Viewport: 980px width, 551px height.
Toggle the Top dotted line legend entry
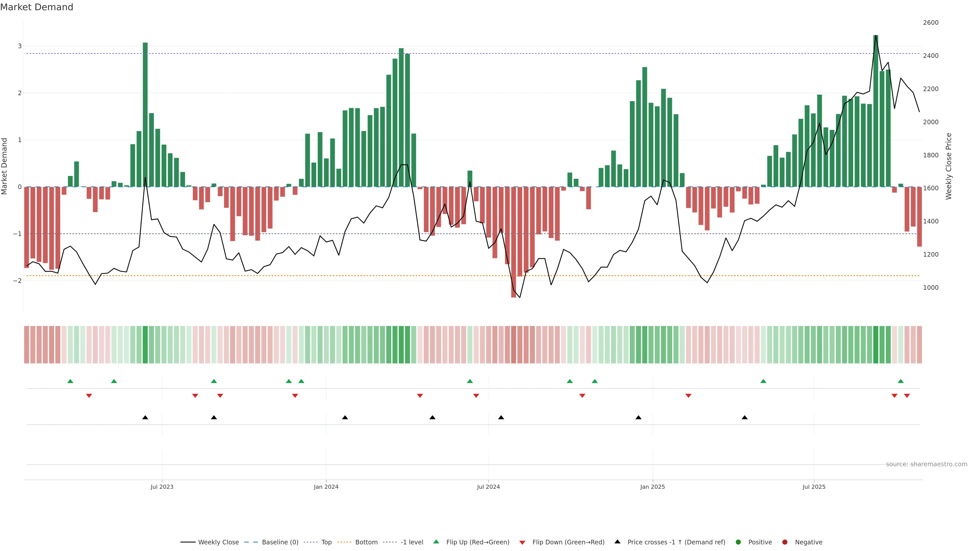coord(326,542)
